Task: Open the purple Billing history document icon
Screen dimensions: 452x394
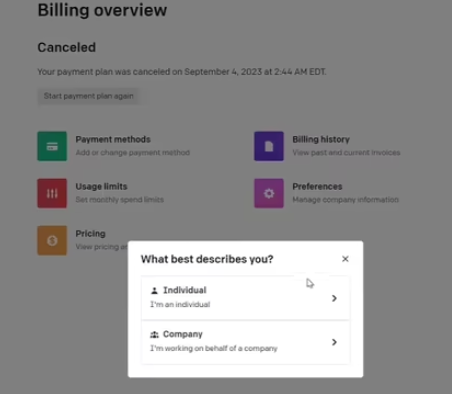Action: point(269,146)
